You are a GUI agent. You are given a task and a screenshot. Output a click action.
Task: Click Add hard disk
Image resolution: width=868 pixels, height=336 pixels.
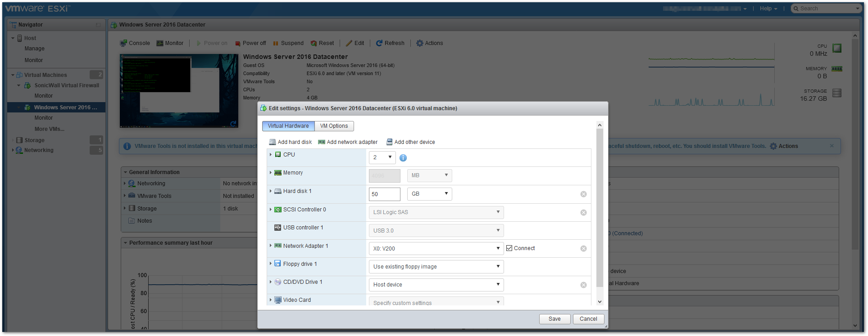tap(291, 142)
